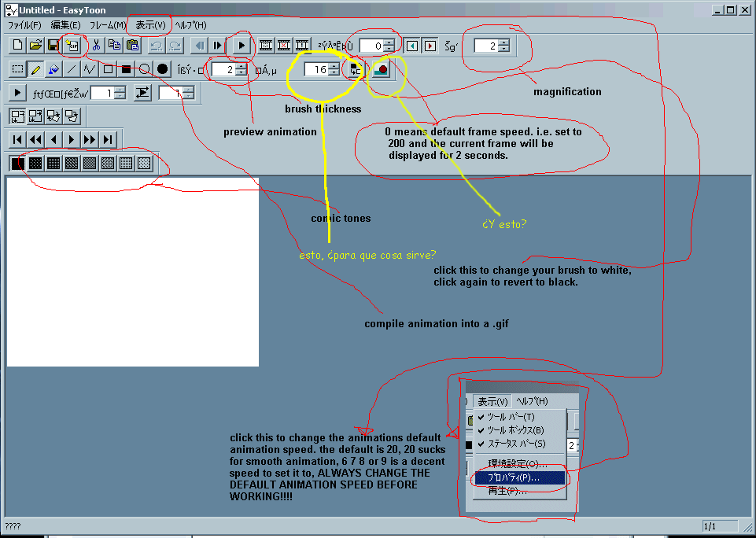Open a file with the folder icon
Image resolution: width=756 pixels, height=538 pixels.
coord(35,46)
